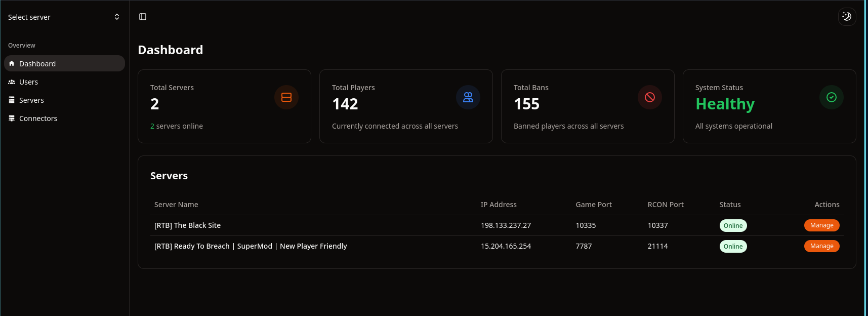Toggle dark/light theme button

point(847,17)
